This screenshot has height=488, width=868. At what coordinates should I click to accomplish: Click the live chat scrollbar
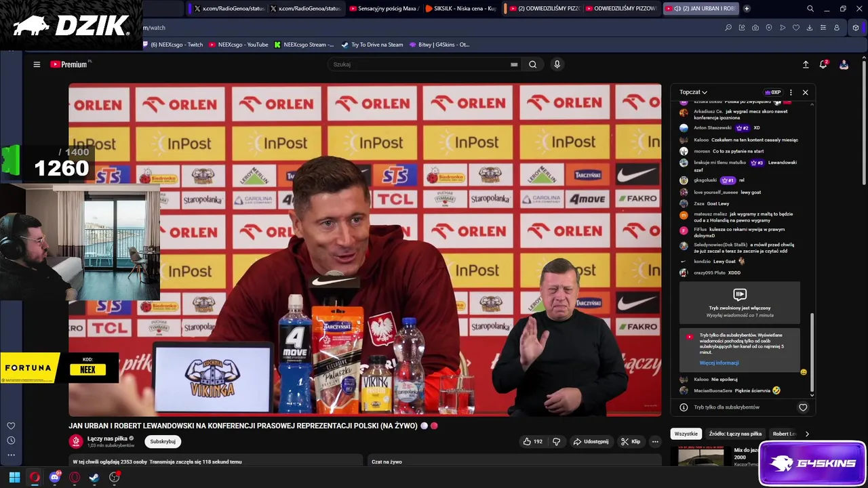(x=812, y=352)
